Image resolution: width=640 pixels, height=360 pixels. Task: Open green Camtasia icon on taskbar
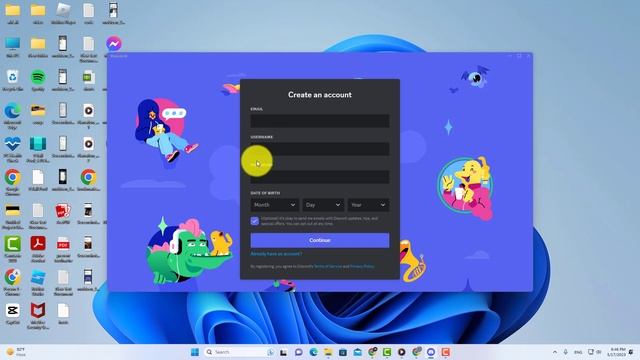click(387, 352)
